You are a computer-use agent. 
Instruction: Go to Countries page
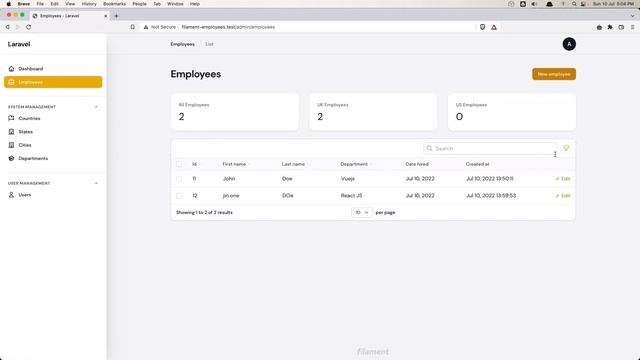click(53, 118)
